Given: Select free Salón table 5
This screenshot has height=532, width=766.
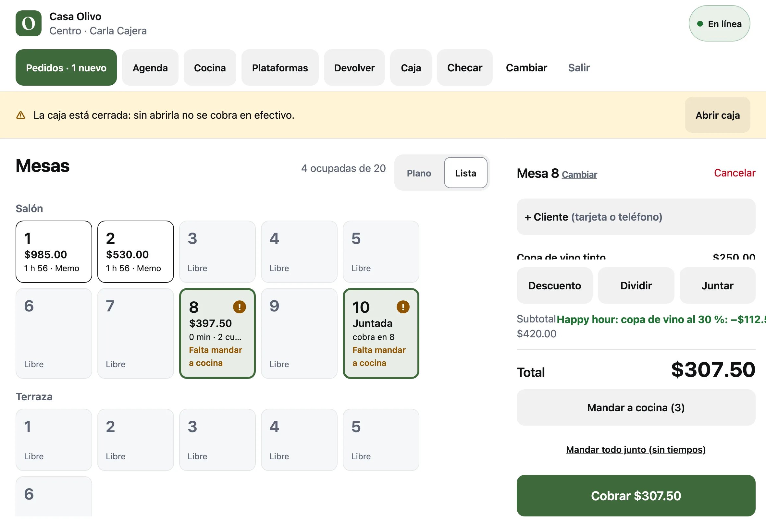Looking at the screenshot, I should [x=381, y=252].
